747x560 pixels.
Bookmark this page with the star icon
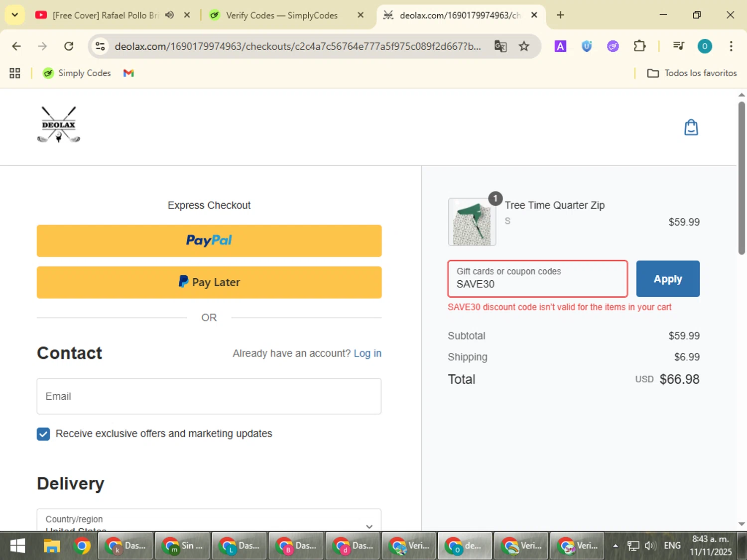pos(524,46)
